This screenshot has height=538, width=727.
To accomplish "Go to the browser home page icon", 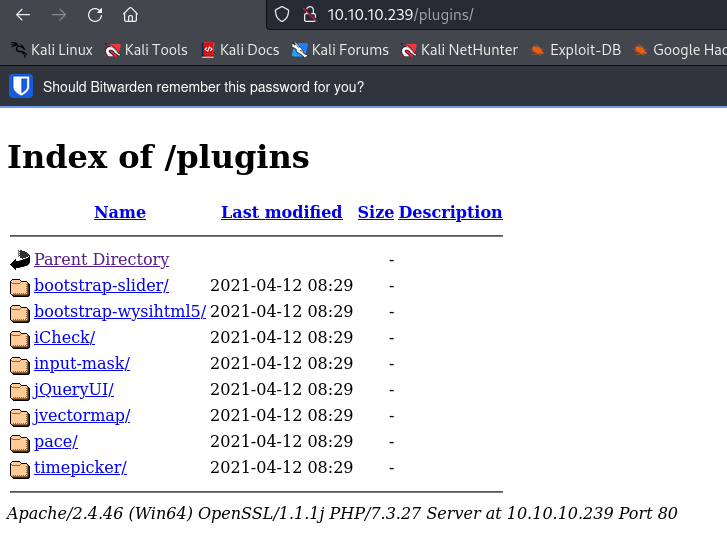I will [x=130, y=15].
